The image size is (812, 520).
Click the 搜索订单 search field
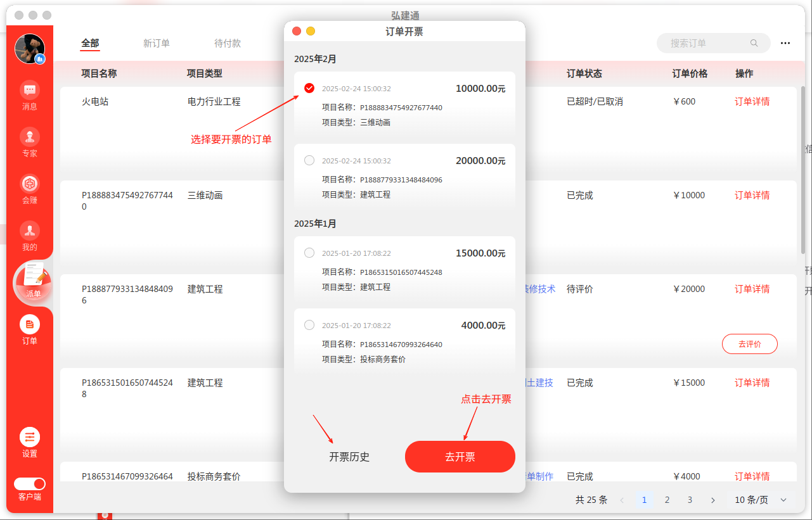707,43
